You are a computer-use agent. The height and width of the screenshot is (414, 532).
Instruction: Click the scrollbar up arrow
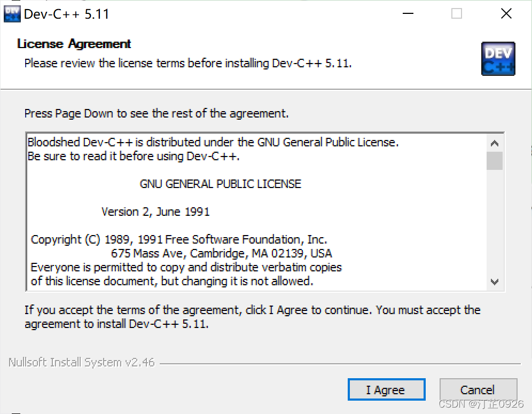click(495, 142)
